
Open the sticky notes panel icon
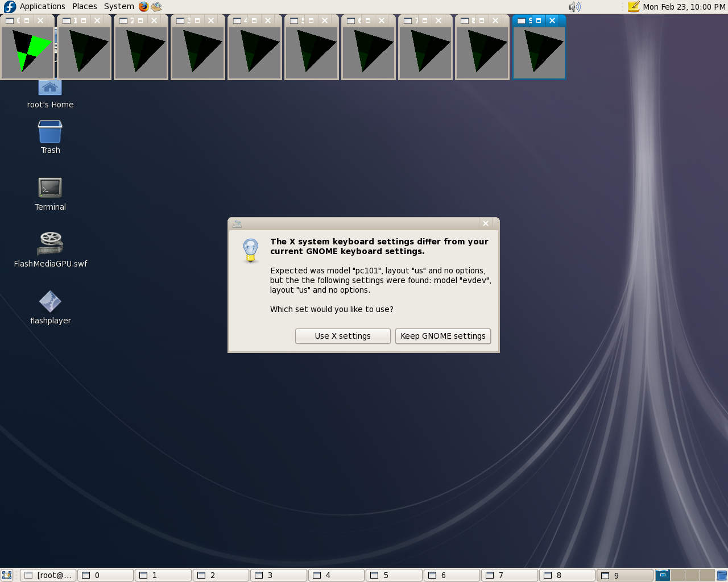click(634, 7)
